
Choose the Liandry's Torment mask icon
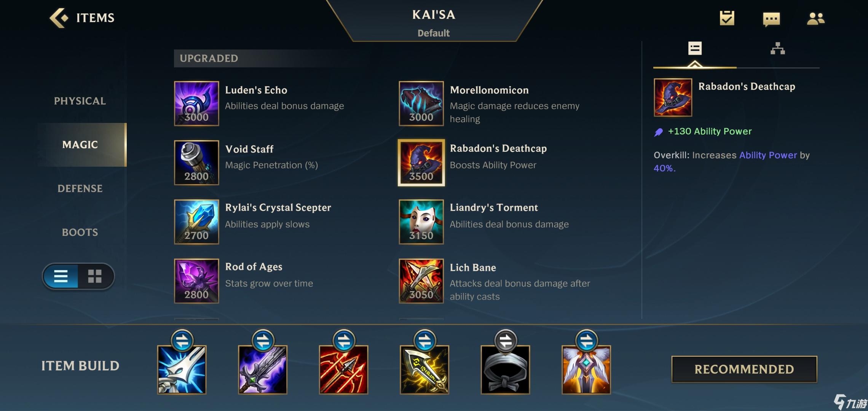421,222
